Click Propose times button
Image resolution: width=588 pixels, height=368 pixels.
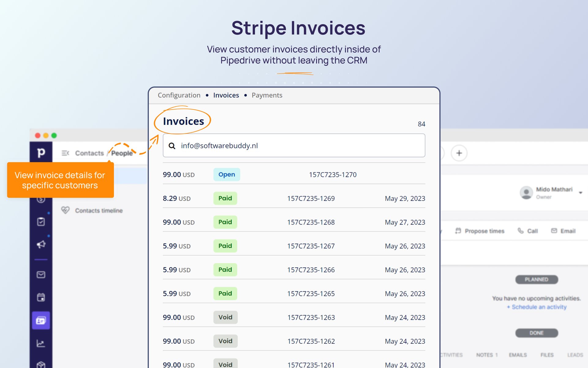click(x=480, y=231)
